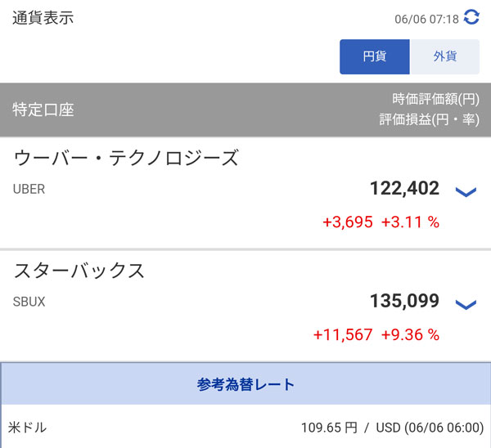Click the 通貨表示 label
This screenshot has height=448, width=491.
click(43, 18)
